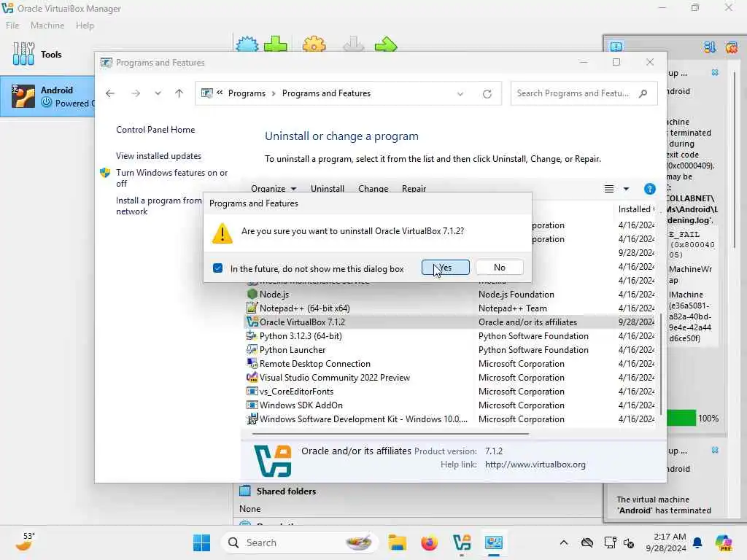Click the green Start arrow in VirtualBox toolbar
This screenshot has width=747, height=560.
tap(386, 44)
